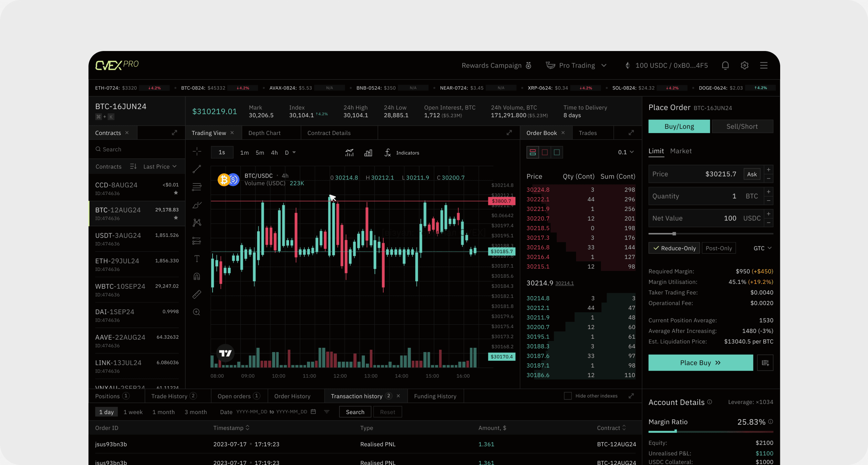Click the Place Buy button

point(700,363)
